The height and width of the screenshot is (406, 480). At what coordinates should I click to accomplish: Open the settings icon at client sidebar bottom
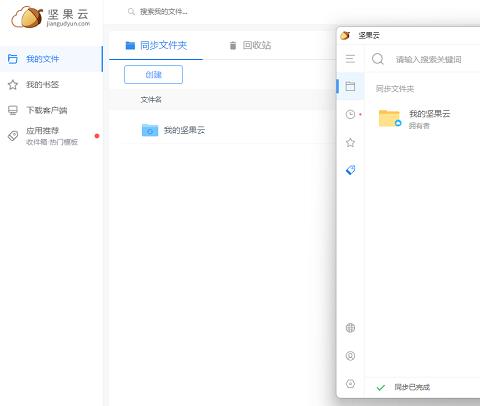tap(350, 384)
